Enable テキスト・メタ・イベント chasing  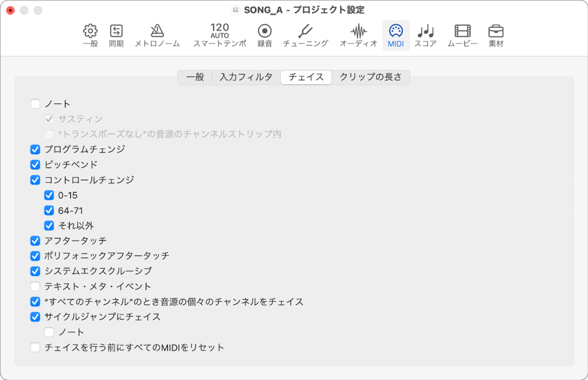coord(35,286)
